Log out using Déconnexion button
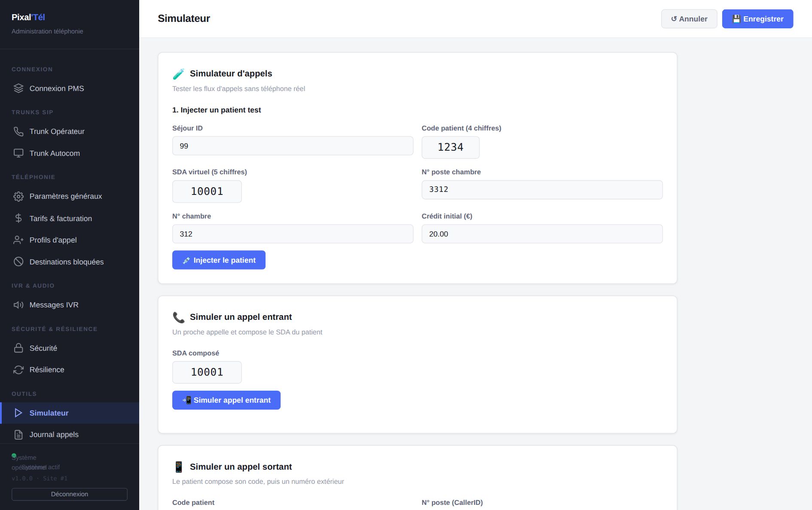 point(70,494)
